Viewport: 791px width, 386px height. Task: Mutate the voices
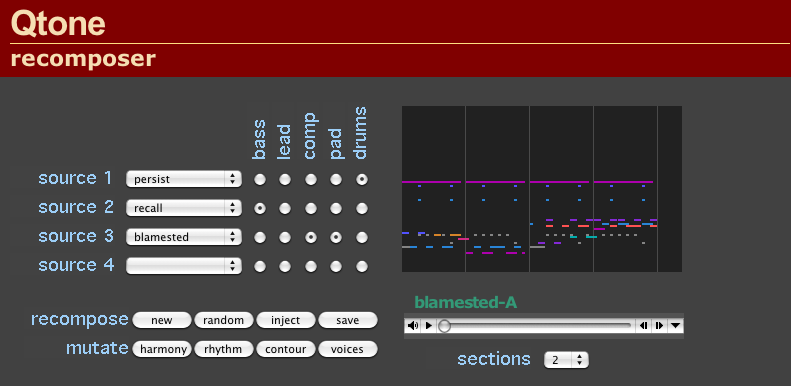(348, 349)
